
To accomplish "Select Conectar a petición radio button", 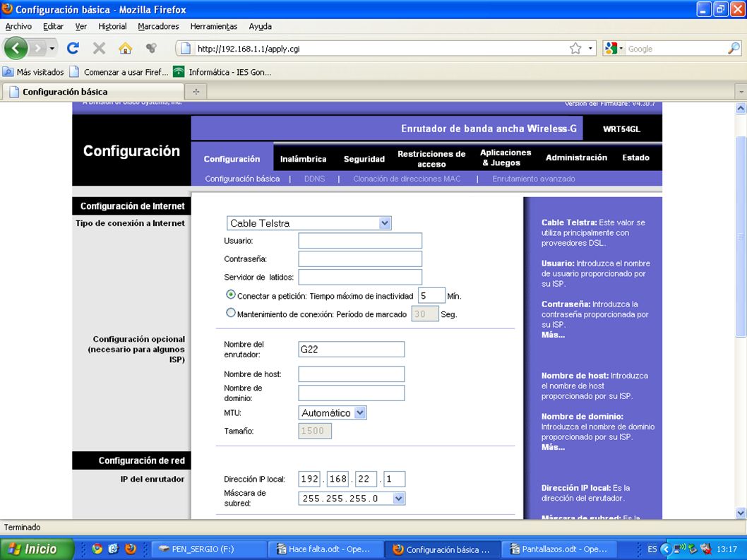I will tap(231, 295).
